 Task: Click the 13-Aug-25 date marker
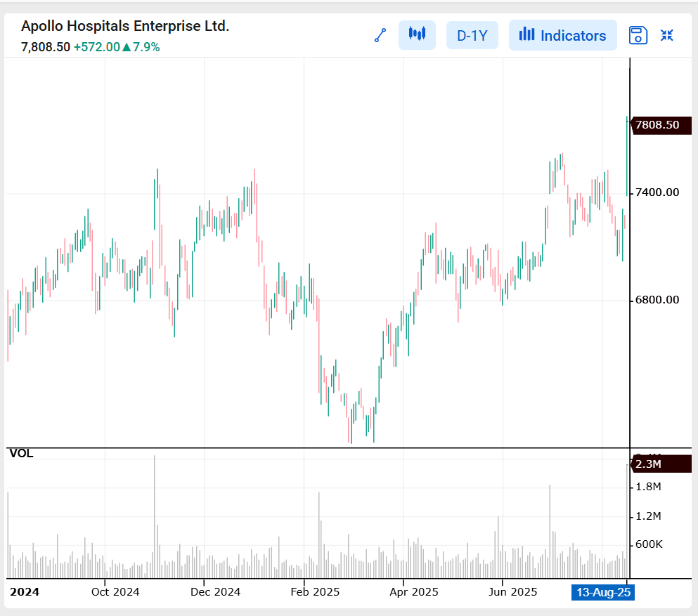pos(603,592)
